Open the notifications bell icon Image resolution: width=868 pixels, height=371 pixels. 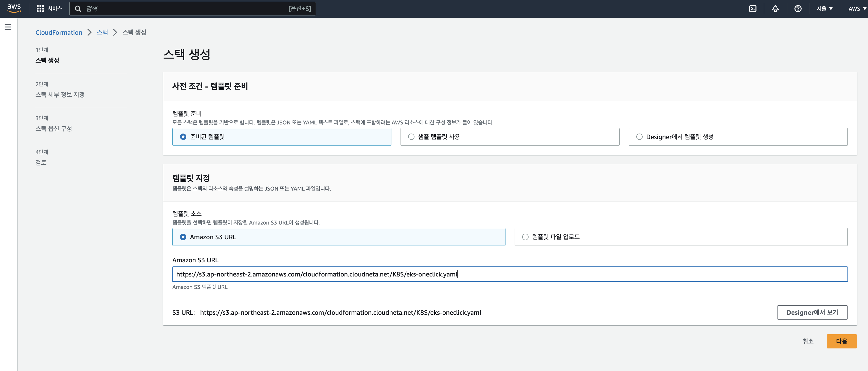[x=775, y=9]
